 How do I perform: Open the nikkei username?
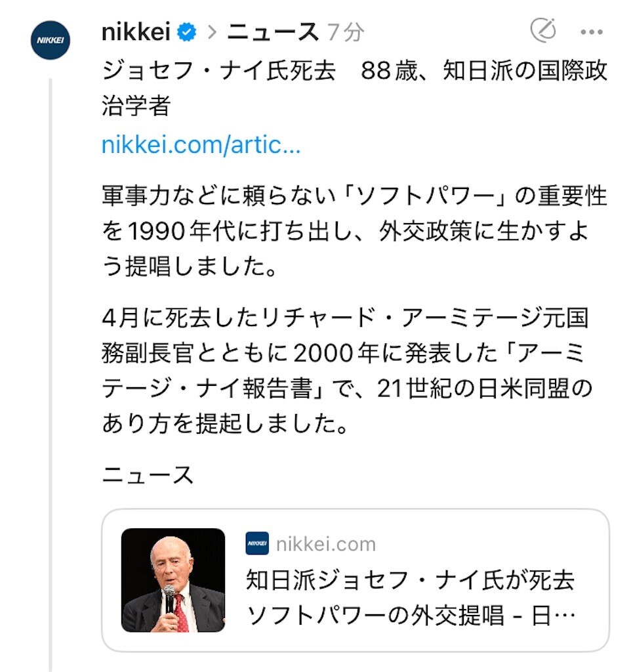[136, 32]
